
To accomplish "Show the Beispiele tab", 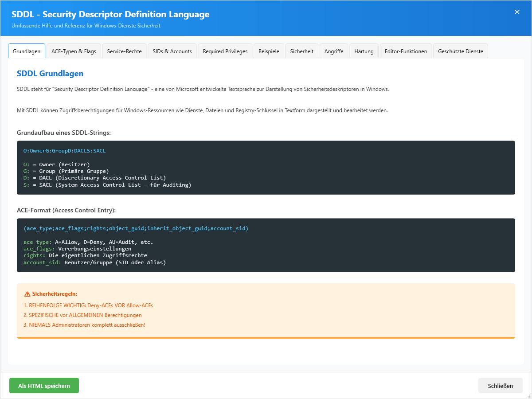I will (269, 51).
